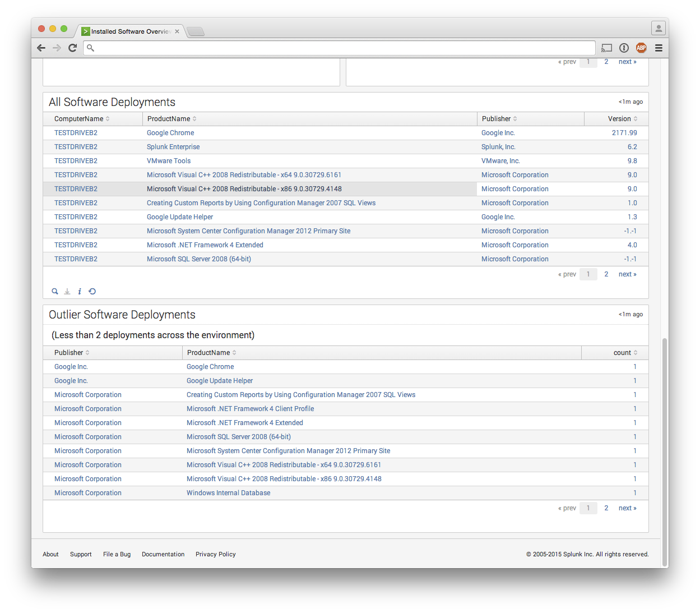
Task: Click version 2171.99 cell
Action: click(624, 133)
